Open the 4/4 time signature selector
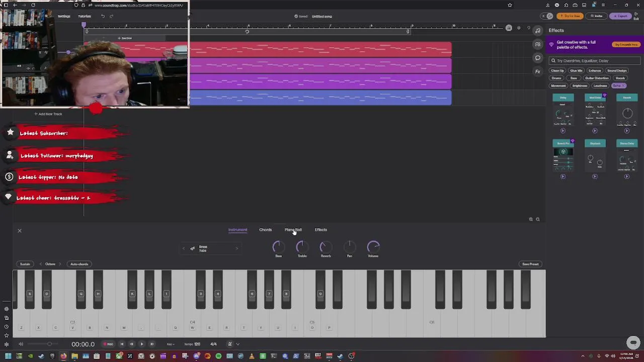This screenshot has width=644, height=362. (x=213, y=344)
